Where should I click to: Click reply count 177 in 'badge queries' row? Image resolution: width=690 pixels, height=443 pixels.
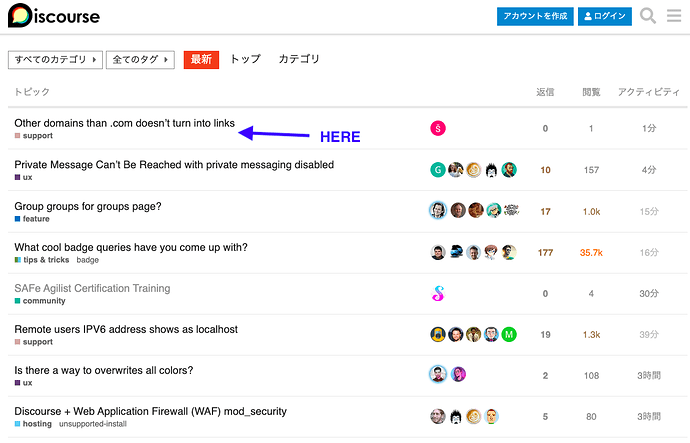tap(545, 253)
